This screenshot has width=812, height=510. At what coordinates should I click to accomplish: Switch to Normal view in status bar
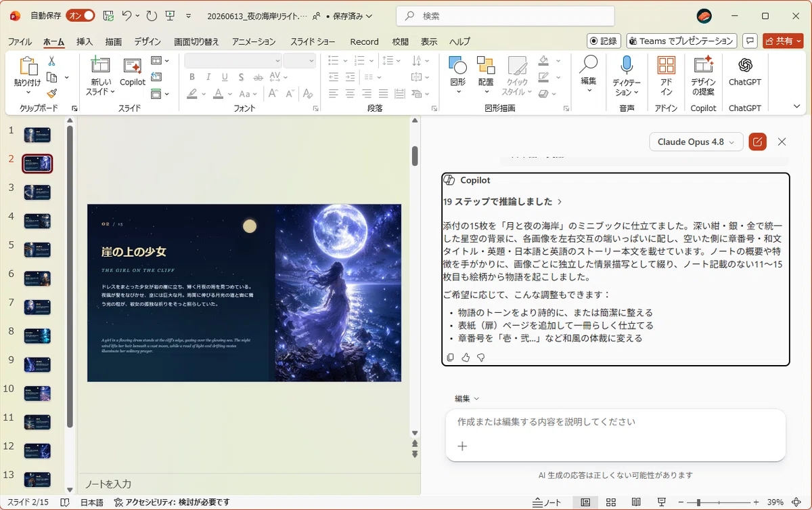(x=585, y=503)
